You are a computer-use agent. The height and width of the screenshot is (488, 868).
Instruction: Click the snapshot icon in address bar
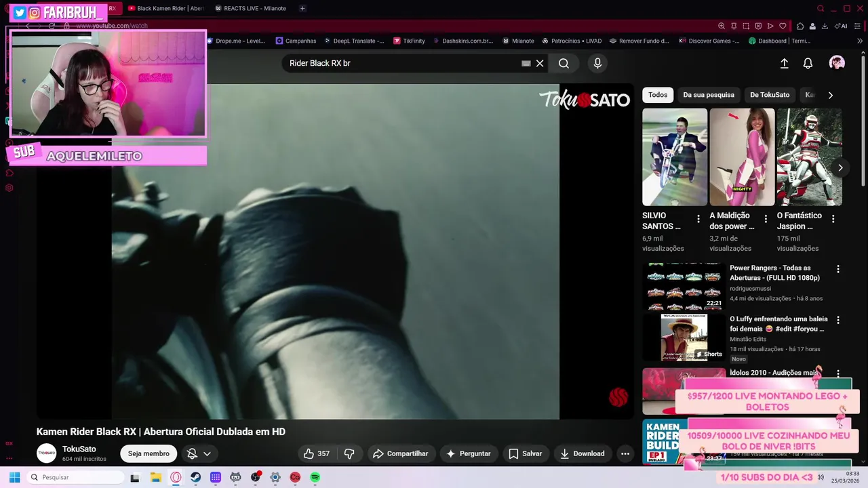tap(746, 26)
